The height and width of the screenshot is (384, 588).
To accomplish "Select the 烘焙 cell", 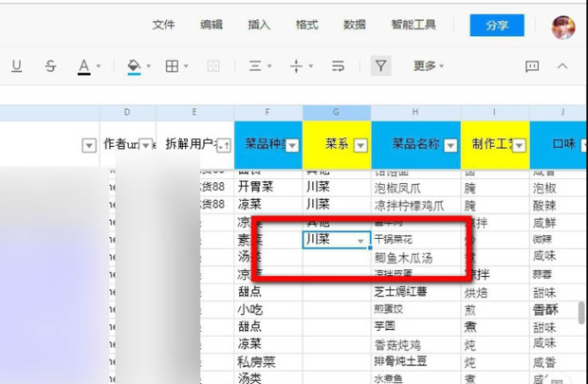I will pos(495,292).
